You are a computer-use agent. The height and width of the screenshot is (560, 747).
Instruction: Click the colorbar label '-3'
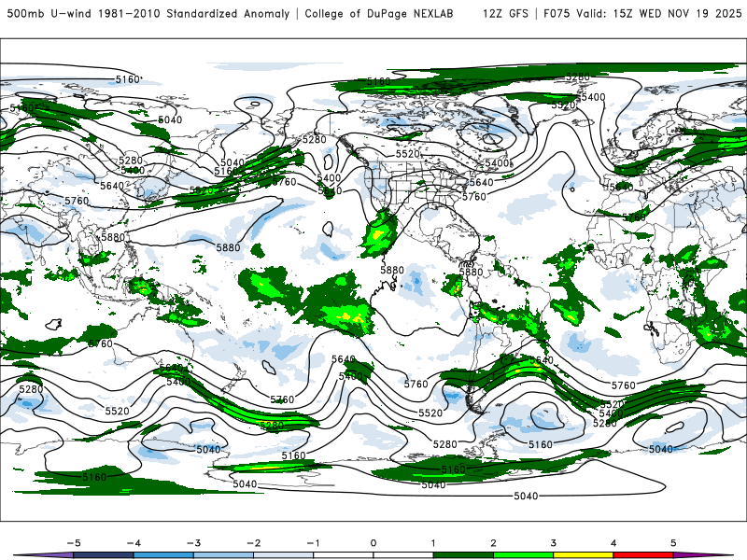click(193, 543)
